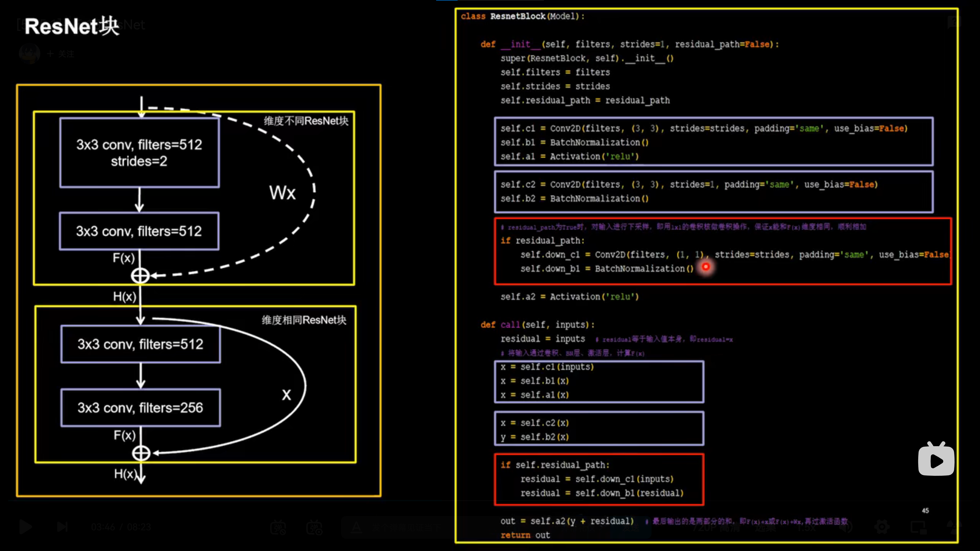Click the 发送 send button
Image resolution: width=980 pixels, height=551 pixels.
click(x=630, y=528)
